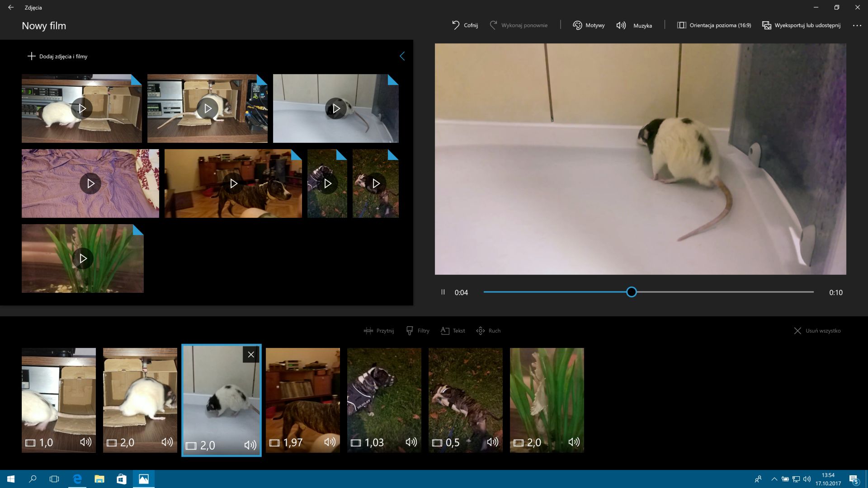Open Filtry filters tool
The width and height of the screenshot is (868, 488).
click(x=418, y=331)
